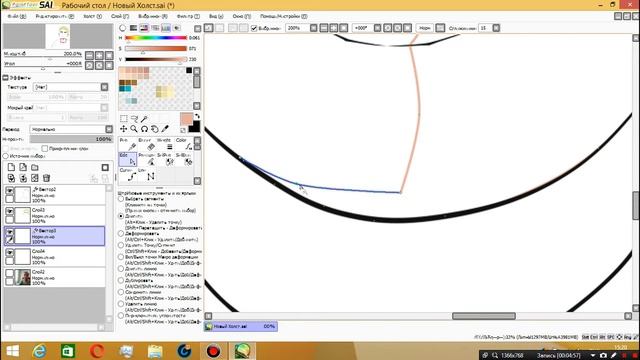Screen dimensions: 640x360
Task: Open Internet Explorer from the taskbar
Action: click(40, 351)
